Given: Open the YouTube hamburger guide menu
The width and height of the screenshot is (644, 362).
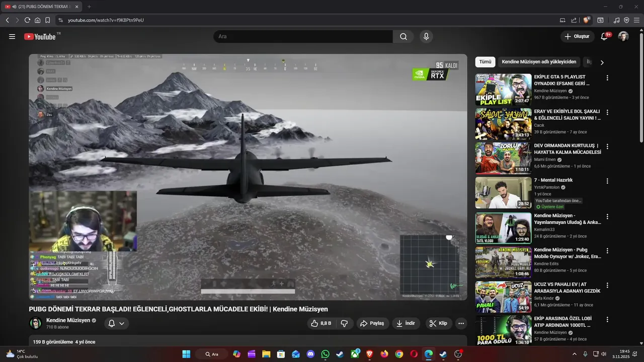Looking at the screenshot, I should coord(12,36).
